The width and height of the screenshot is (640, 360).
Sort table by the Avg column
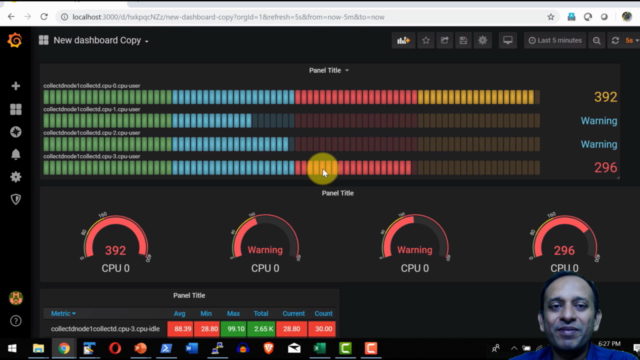pyautogui.click(x=179, y=313)
